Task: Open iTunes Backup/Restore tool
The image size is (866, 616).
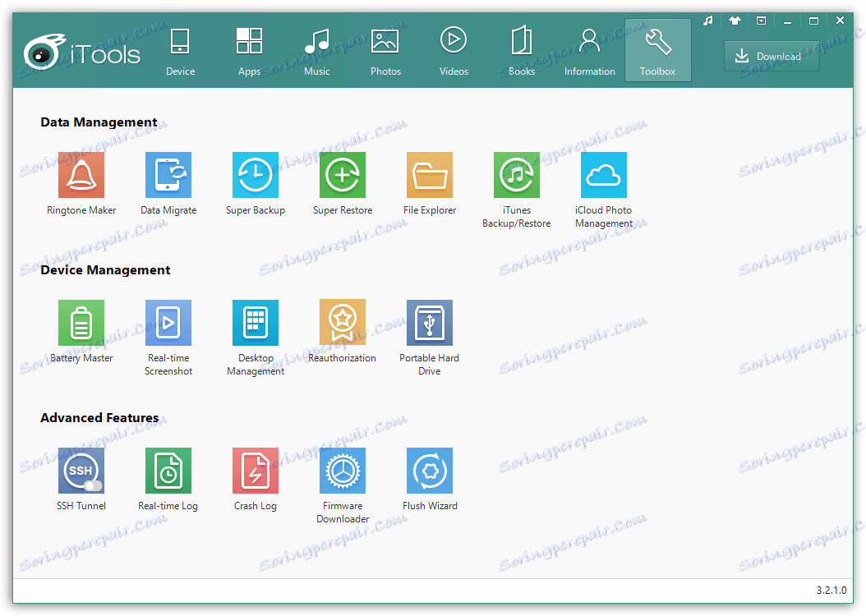Action: 517,175
